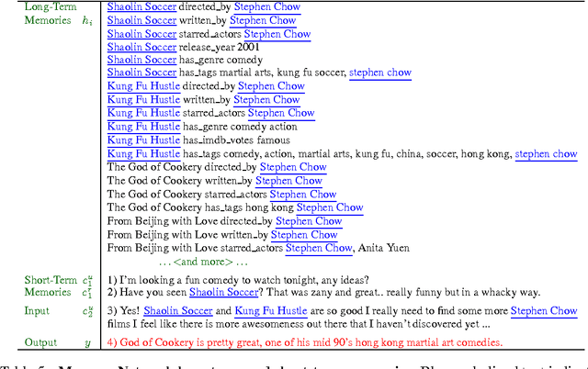This screenshot has width=588, height=369.
Task: Click Kung Fu Hustle link in directed_by row
Action: click(143, 86)
